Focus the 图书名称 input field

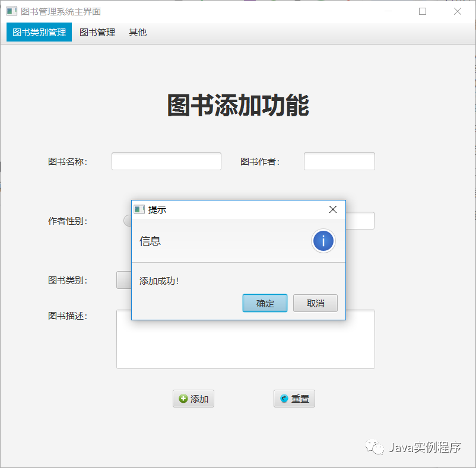coord(166,161)
